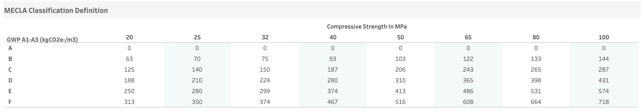This screenshot has height=112, width=644.
Task: Click the value 243 in row C
Action: [468, 70]
